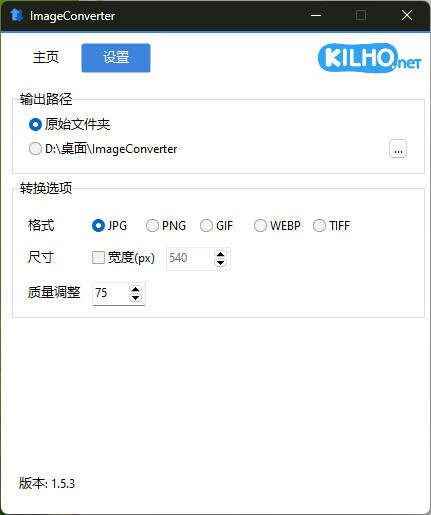Minimize the ImageConverter window
This screenshot has height=515, width=431.
pos(316,15)
